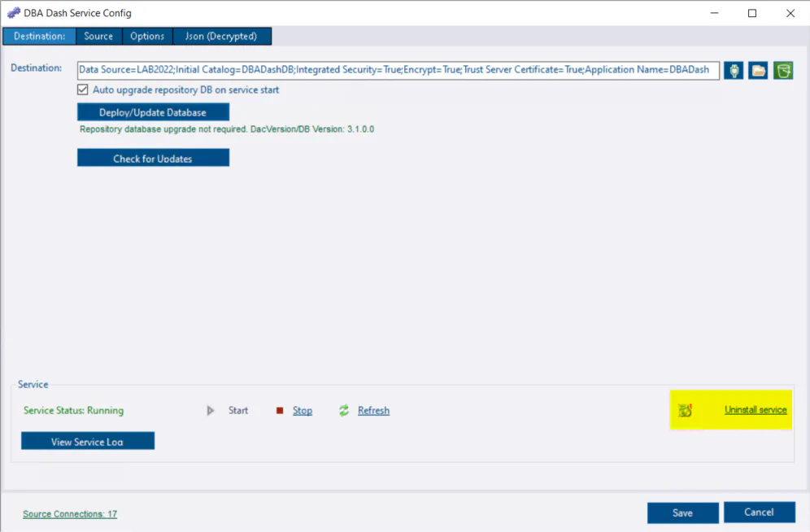Cancel the configuration changes
The width and height of the screenshot is (810, 532).
pyautogui.click(x=759, y=512)
